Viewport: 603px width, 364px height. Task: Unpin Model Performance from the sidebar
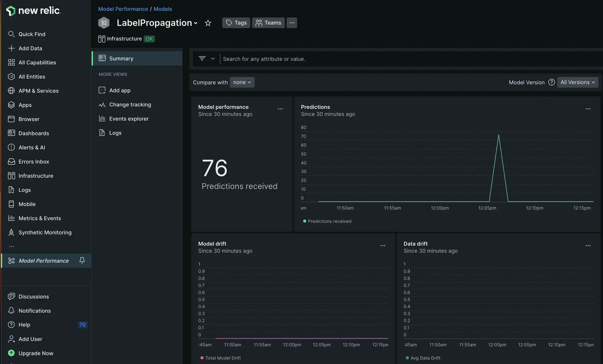coord(82,260)
